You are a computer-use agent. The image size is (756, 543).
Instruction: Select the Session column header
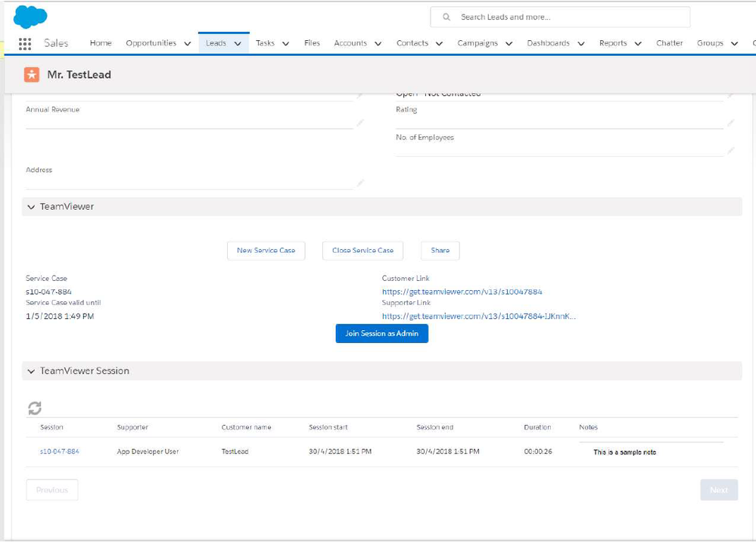[51, 427]
